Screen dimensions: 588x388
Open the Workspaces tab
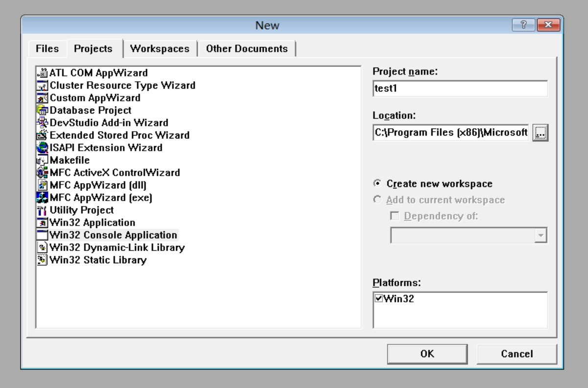point(159,49)
